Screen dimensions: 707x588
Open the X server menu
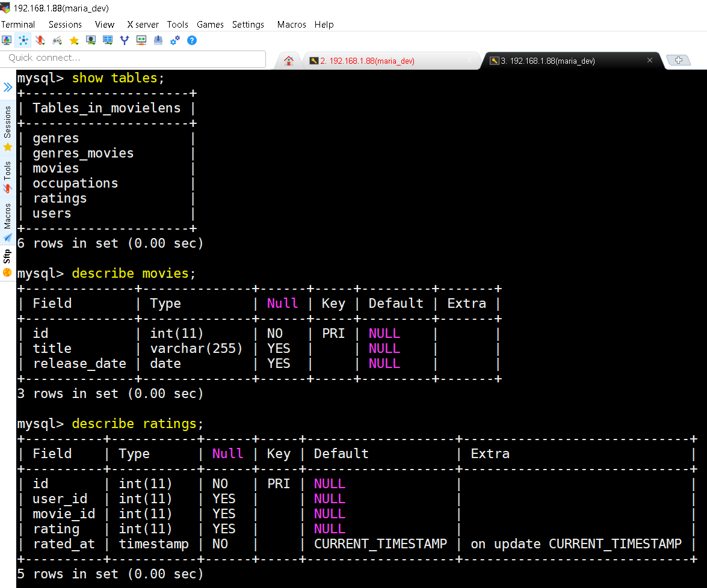(x=143, y=24)
